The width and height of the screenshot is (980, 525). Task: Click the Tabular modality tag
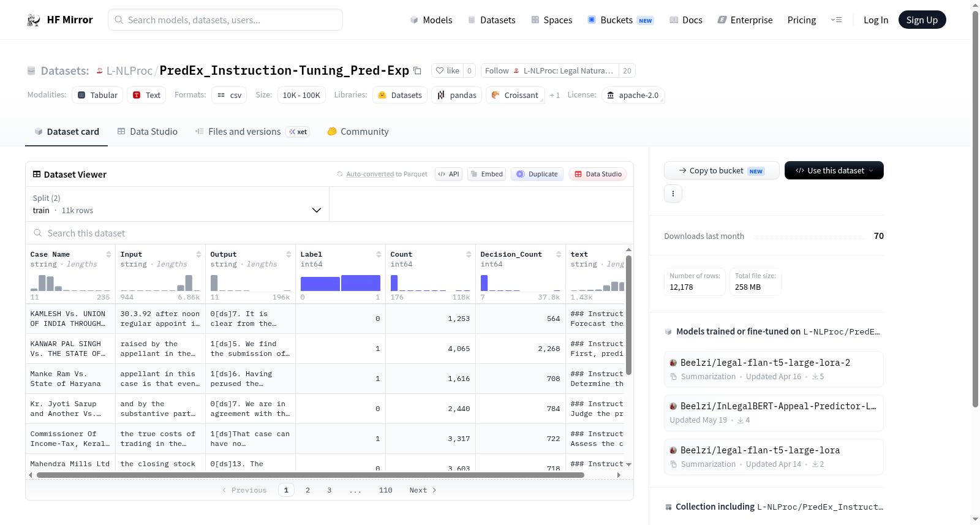tap(97, 95)
